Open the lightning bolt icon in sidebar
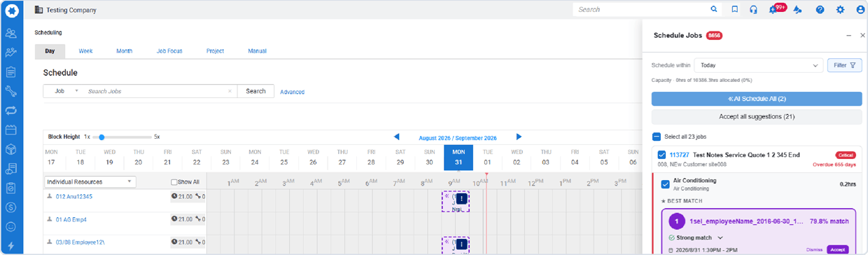This screenshot has width=868, height=255. 11,246
